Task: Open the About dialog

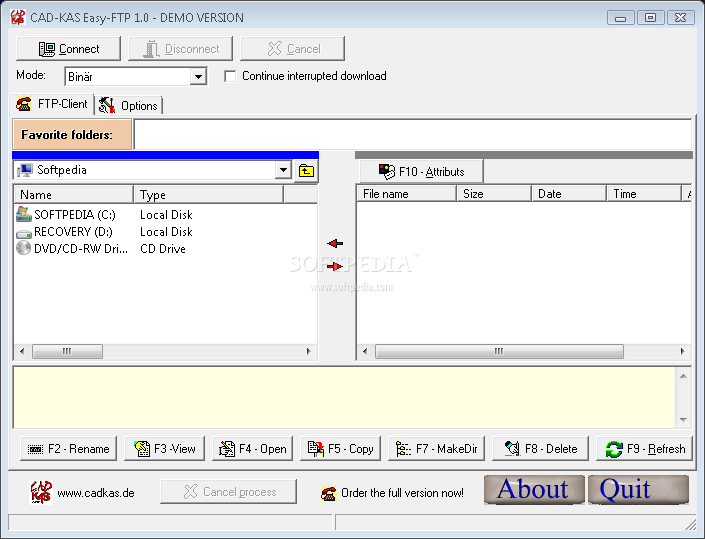Action: (534, 490)
